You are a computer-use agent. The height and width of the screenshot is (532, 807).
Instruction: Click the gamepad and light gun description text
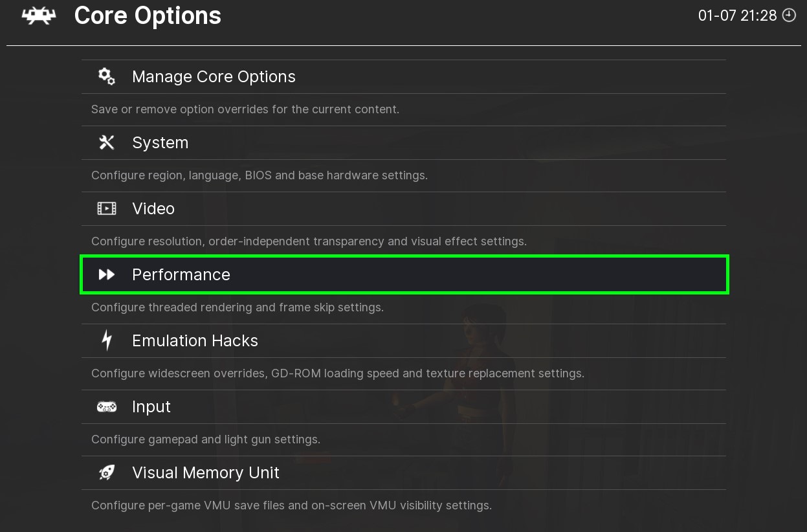point(206,439)
